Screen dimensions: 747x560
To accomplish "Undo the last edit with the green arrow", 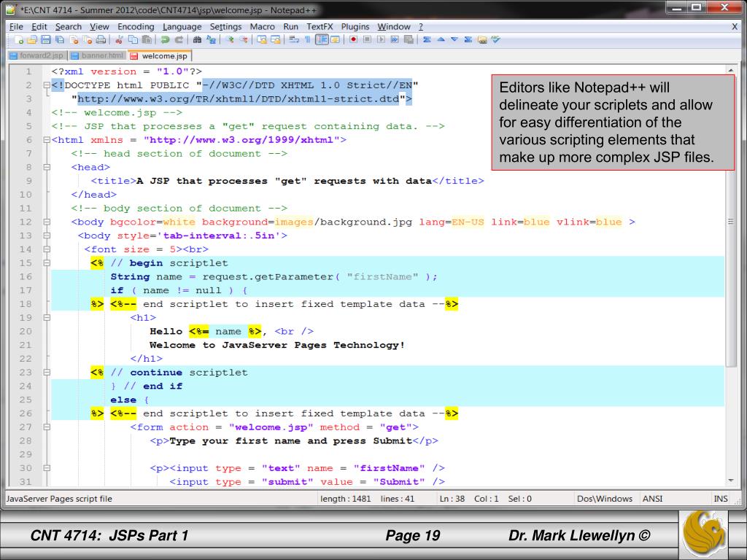I will click(x=165, y=40).
